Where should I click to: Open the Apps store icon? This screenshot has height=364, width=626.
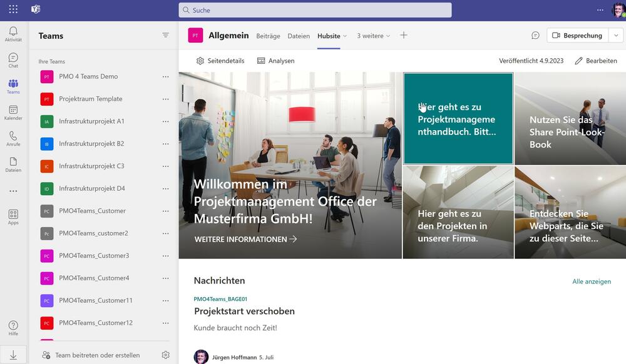tap(13, 217)
